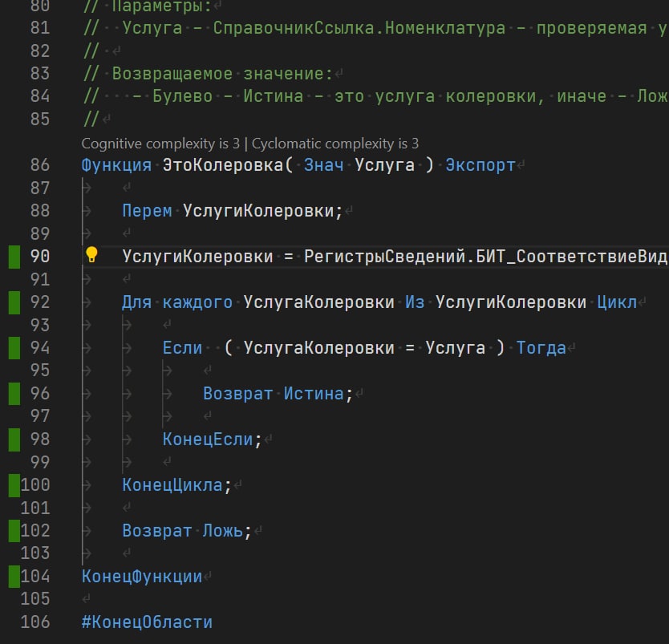Click the comment Возвращаемое значение: on line 83

tap(222, 74)
